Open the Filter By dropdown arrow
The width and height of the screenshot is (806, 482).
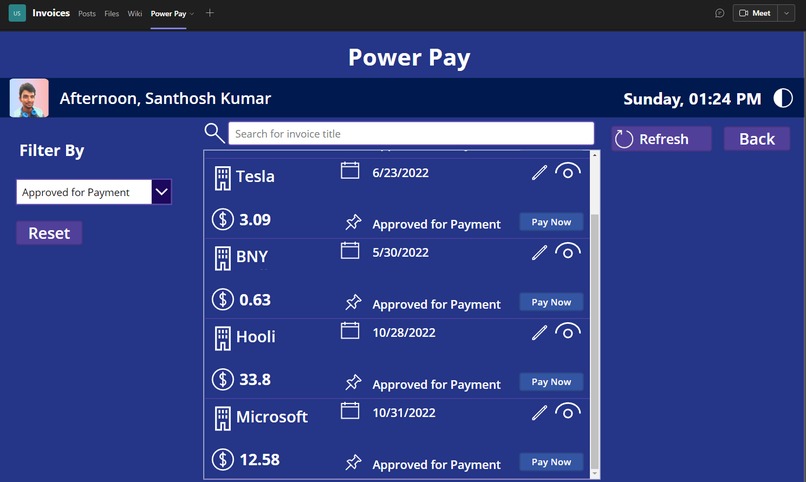point(161,192)
